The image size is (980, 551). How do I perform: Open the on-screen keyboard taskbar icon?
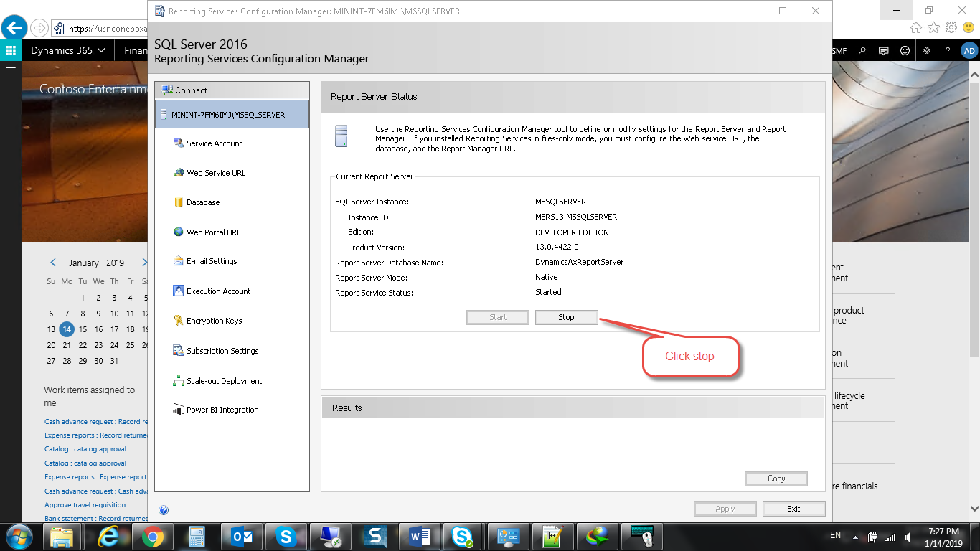(x=642, y=537)
